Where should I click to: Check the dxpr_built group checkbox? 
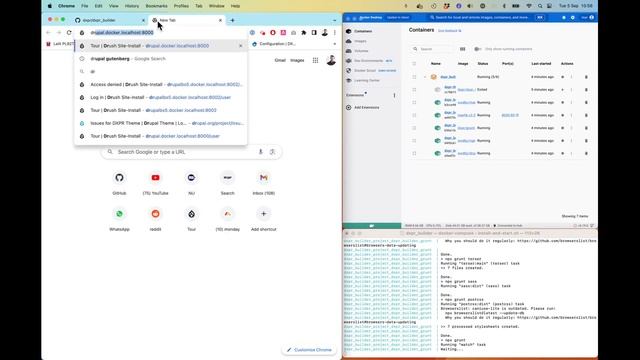(x=414, y=77)
